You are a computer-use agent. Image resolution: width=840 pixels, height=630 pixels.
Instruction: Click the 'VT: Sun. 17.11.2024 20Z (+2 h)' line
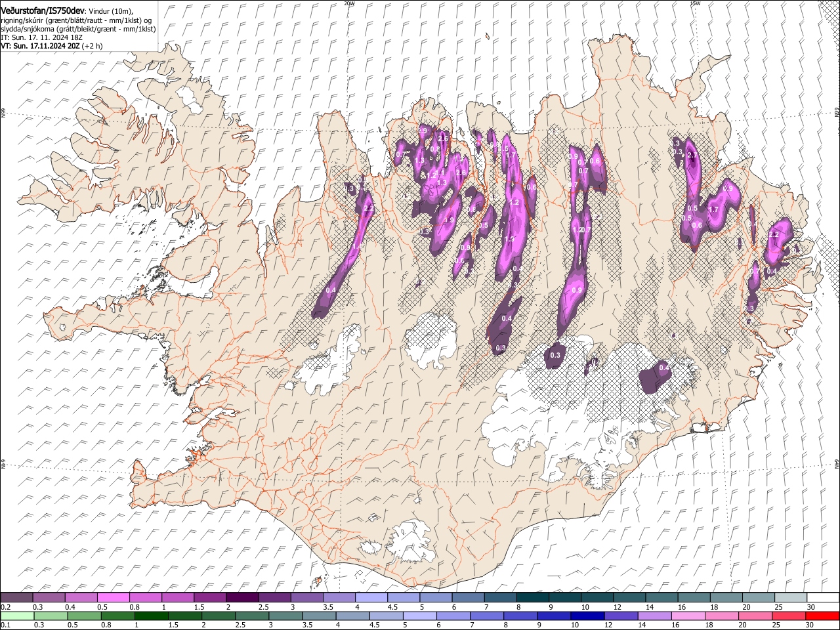(51, 46)
